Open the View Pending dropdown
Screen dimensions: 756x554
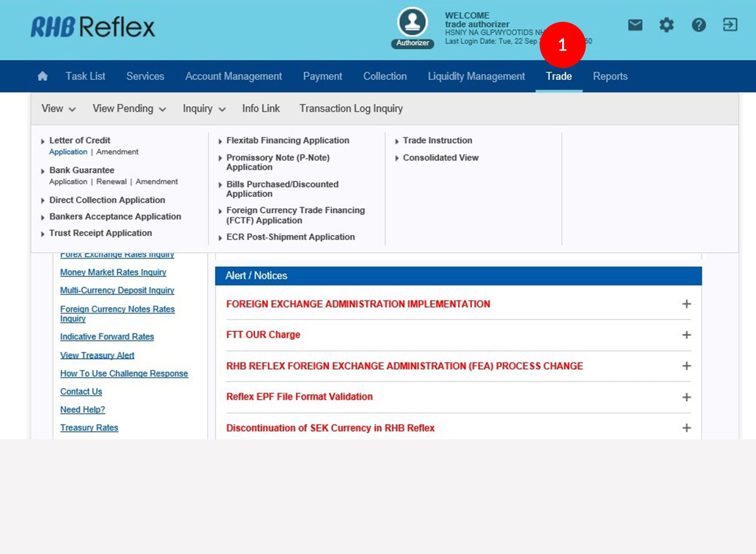(x=129, y=109)
